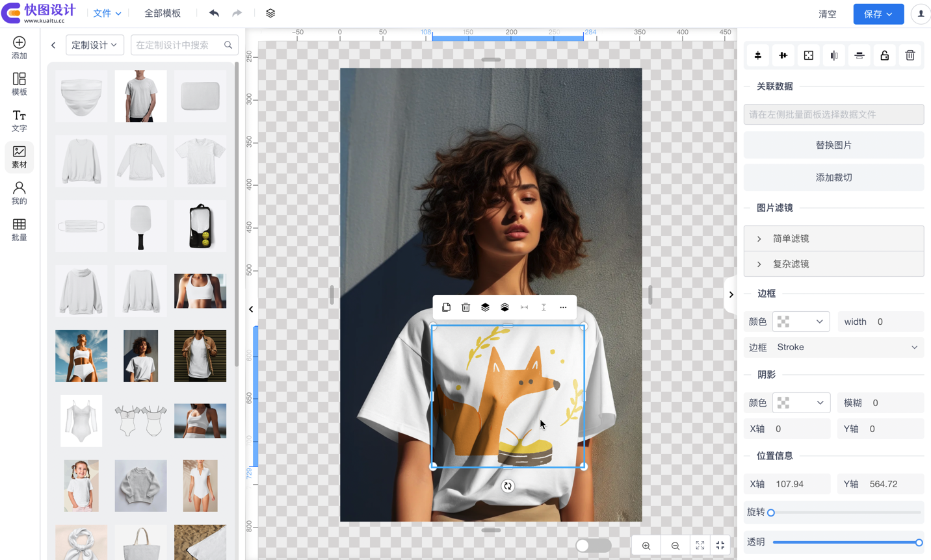Click the bring layer up icon in floating toolbar
Viewport: 931px width, 560px height.
click(505, 307)
